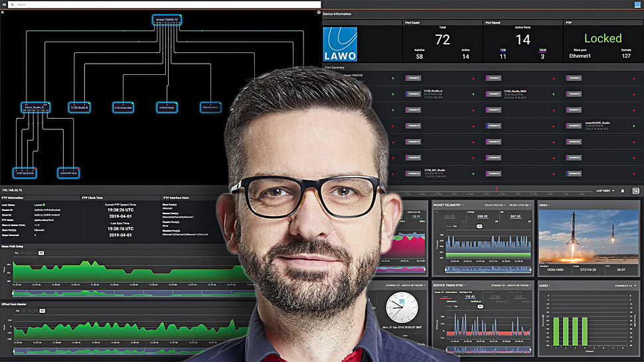This screenshot has height=362, width=644.
Task: Select the C100 Studio B node
Action: pos(80,107)
